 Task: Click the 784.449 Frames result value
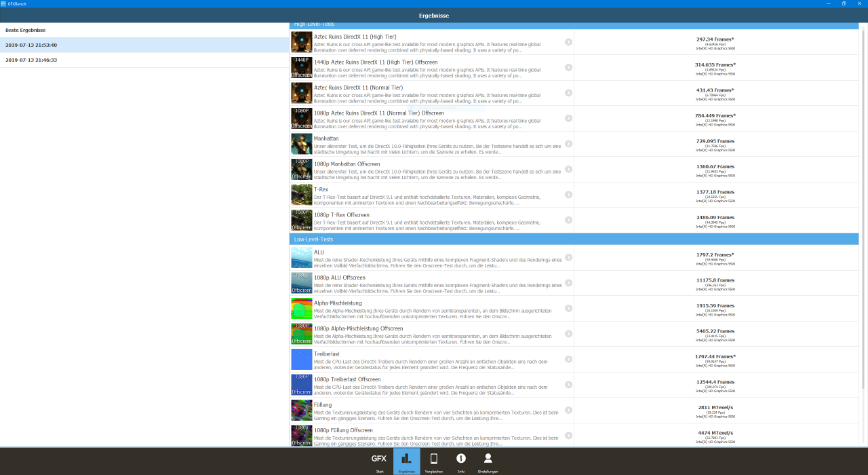[715, 115]
